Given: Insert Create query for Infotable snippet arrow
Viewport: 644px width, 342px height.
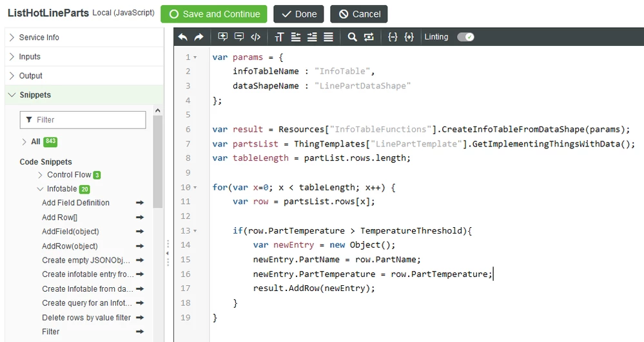Looking at the screenshot, I should pos(140,303).
